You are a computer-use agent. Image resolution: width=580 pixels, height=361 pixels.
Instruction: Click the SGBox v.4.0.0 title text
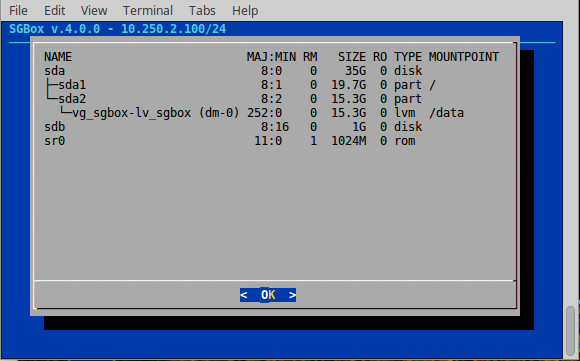[54, 29]
